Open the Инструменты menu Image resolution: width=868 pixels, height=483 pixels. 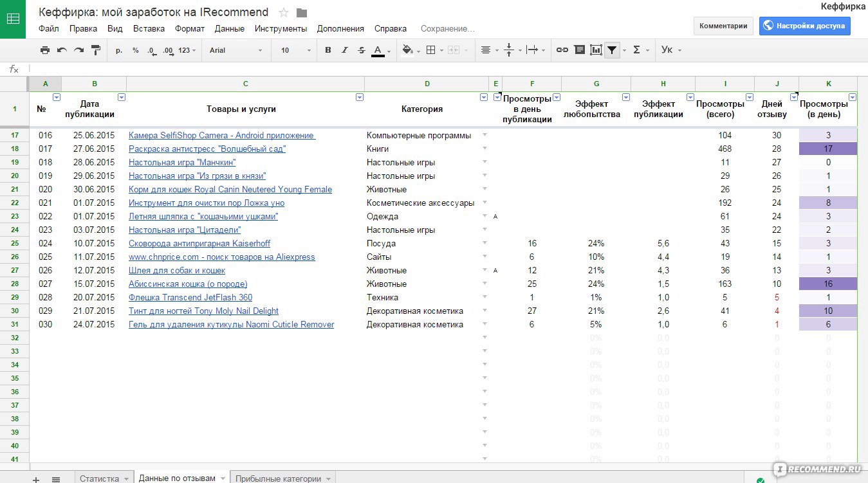click(281, 28)
